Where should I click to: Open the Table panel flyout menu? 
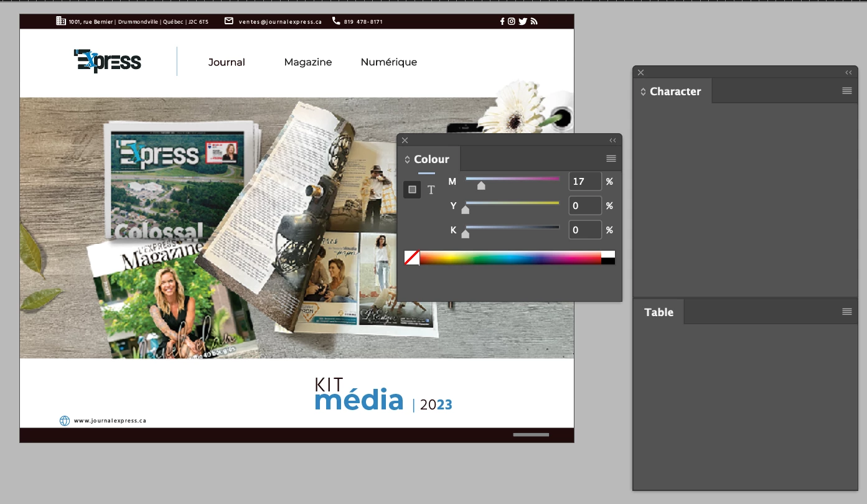pos(847,312)
